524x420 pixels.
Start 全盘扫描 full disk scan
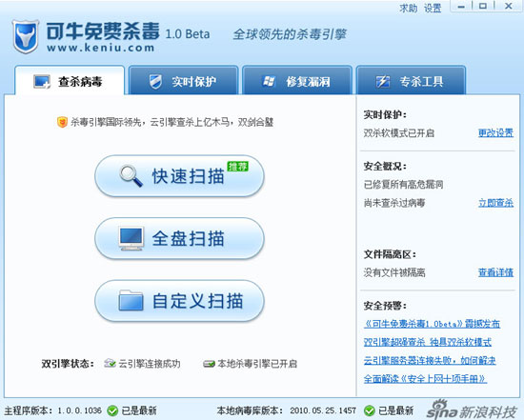180,238
